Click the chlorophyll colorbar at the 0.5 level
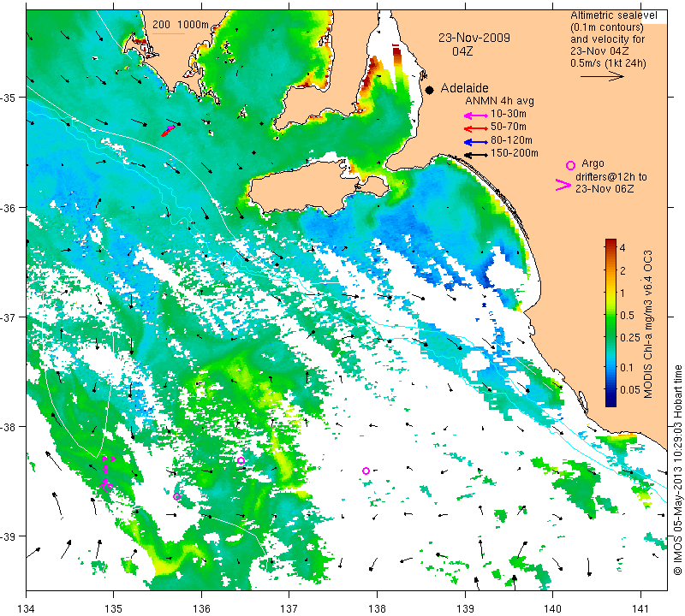 pyautogui.click(x=611, y=315)
